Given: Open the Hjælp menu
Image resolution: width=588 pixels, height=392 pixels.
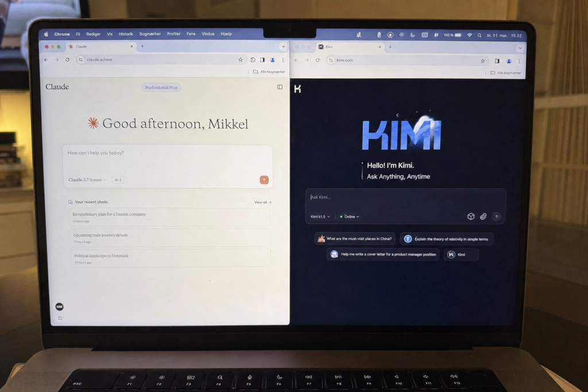Looking at the screenshot, I should coord(226,34).
